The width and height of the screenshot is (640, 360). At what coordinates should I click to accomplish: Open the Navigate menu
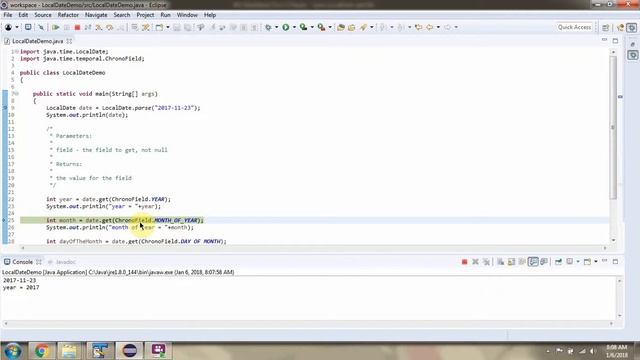pos(96,15)
